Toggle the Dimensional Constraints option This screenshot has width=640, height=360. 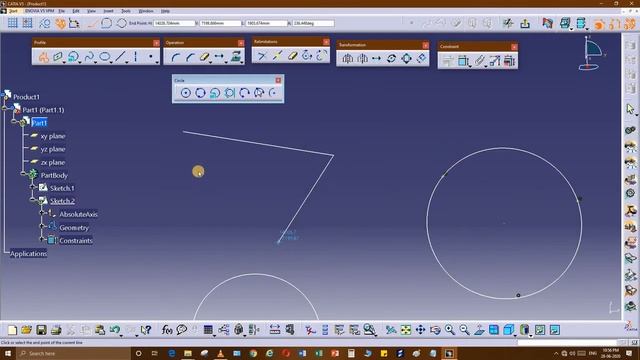[74, 23]
